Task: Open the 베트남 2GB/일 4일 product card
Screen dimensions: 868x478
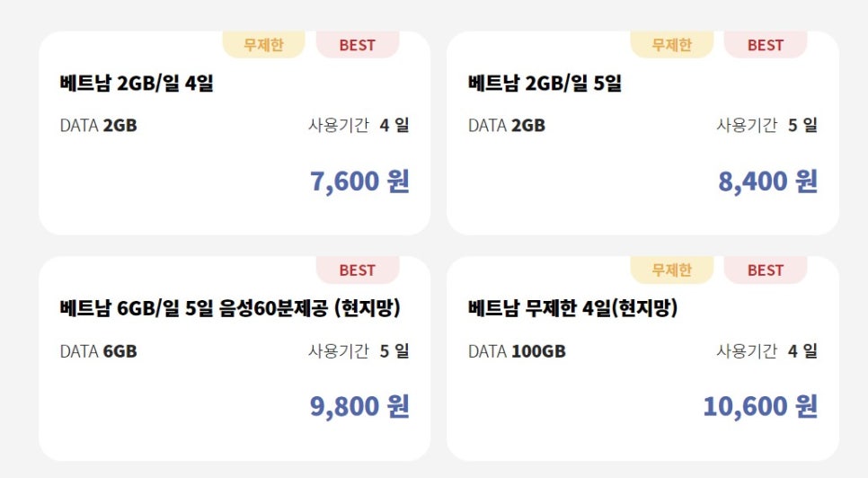Action: [x=235, y=133]
